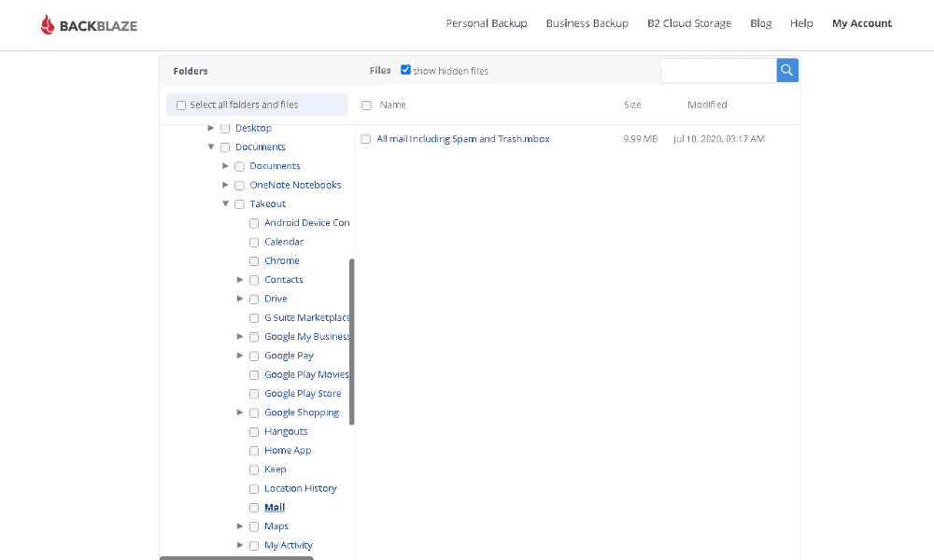934x560 pixels.
Task: Click the 9.99 MB size value
Action: click(641, 139)
